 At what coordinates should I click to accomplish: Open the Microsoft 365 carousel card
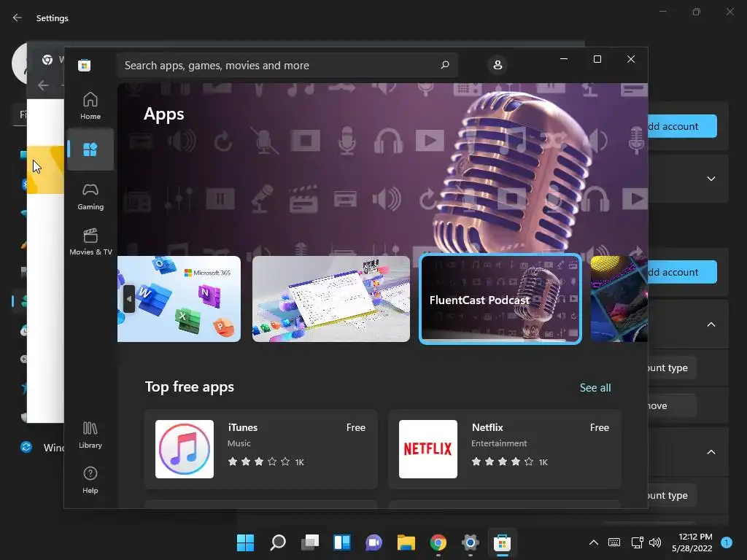coord(179,299)
